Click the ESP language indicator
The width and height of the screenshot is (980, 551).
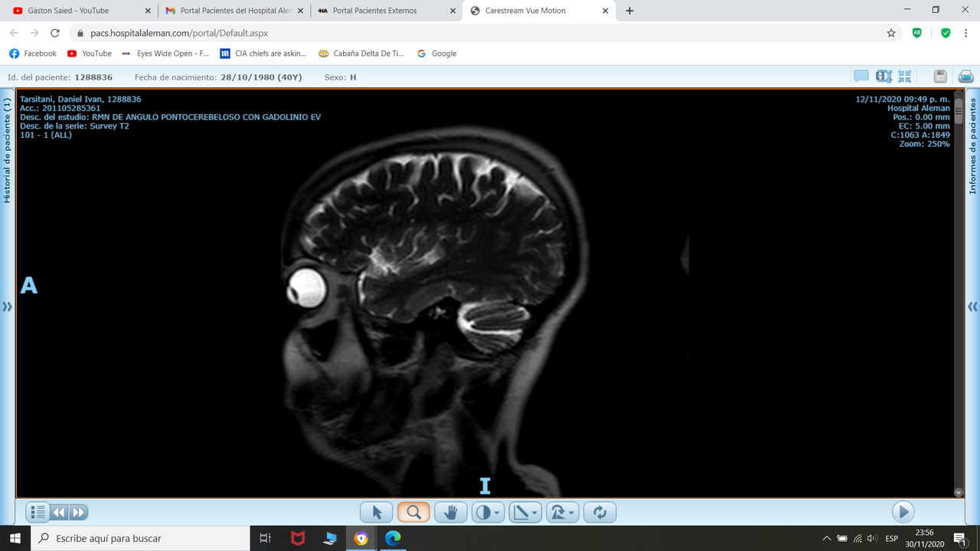tap(891, 538)
